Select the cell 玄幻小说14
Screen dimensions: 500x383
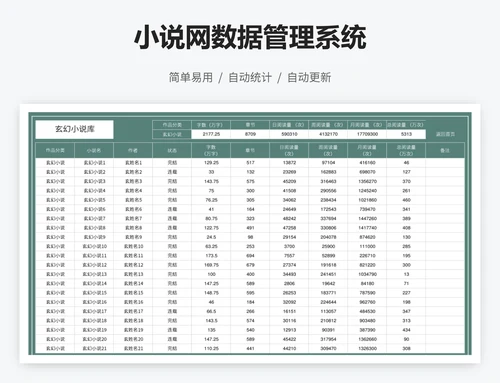(94, 284)
